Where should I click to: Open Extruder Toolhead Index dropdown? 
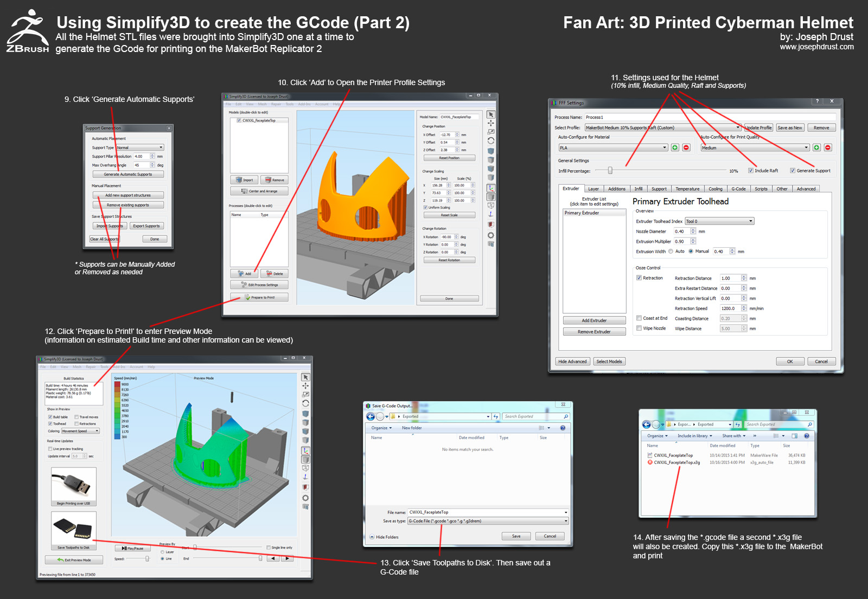[719, 221]
